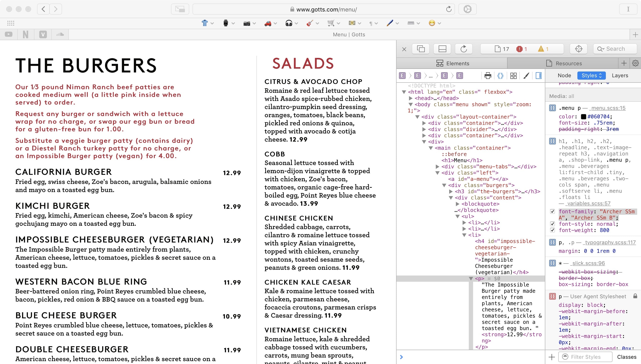The width and height of the screenshot is (641, 364).
Task: Open the _menu.scss:15 source link
Action: (x=607, y=108)
